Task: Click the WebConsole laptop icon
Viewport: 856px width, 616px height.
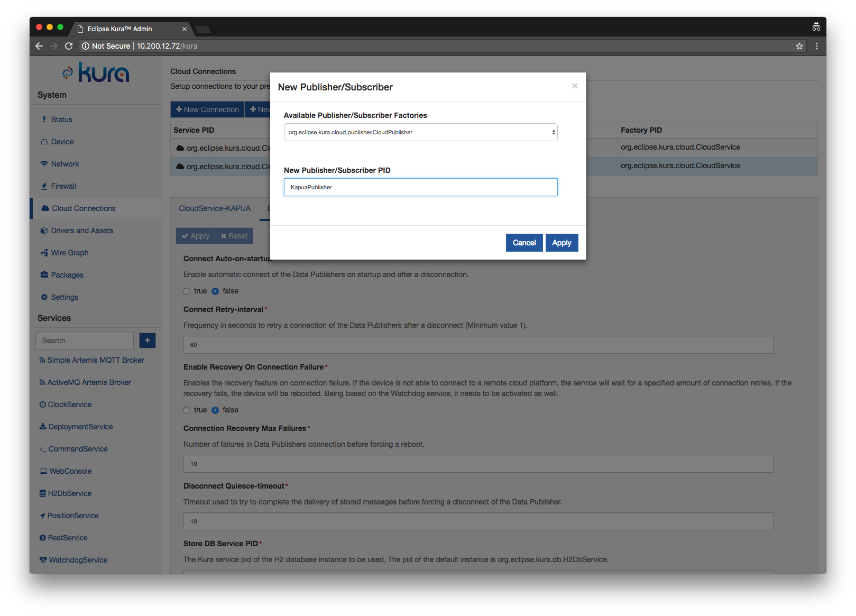Action: click(43, 471)
